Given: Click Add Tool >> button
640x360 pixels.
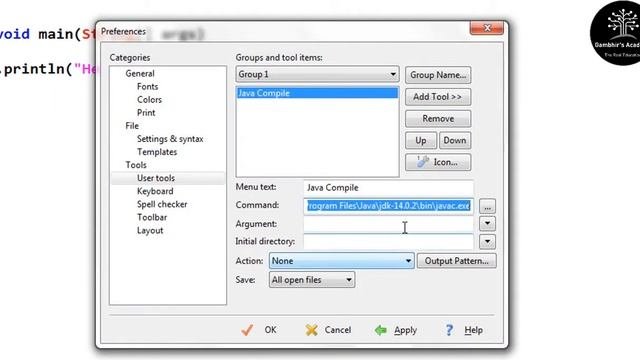Looking at the screenshot, I should [x=438, y=97].
